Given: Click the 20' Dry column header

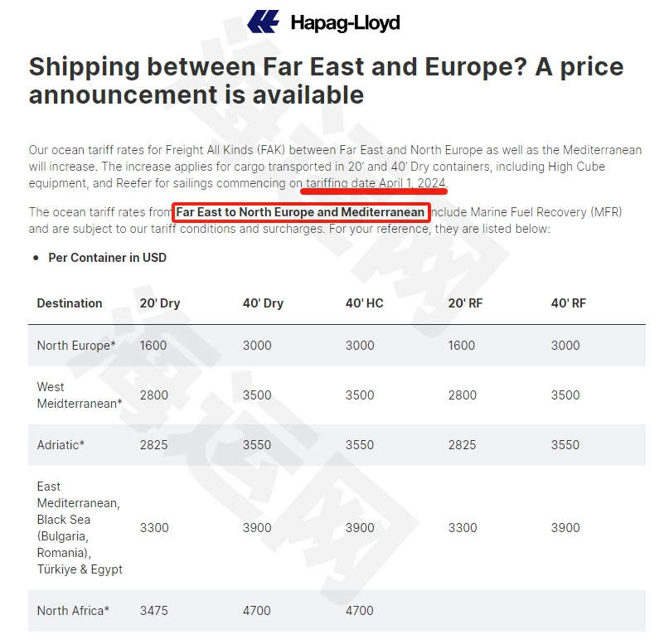Looking at the screenshot, I should click(160, 303).
